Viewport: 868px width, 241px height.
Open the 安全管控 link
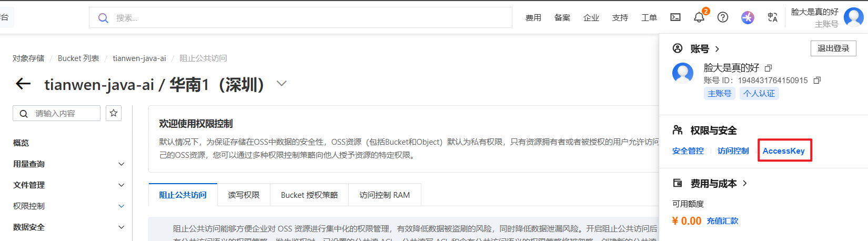pos(688,151)
